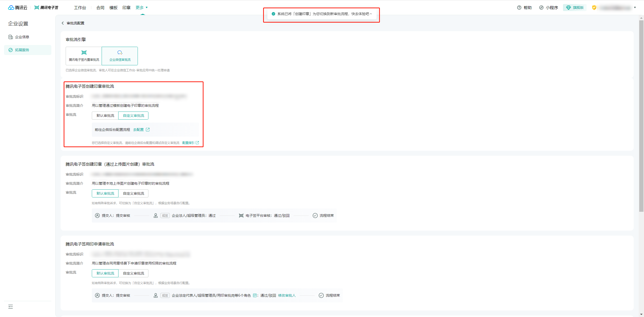Click the scrollbar up arrow
644x317 pixels.
click(641, 18)
